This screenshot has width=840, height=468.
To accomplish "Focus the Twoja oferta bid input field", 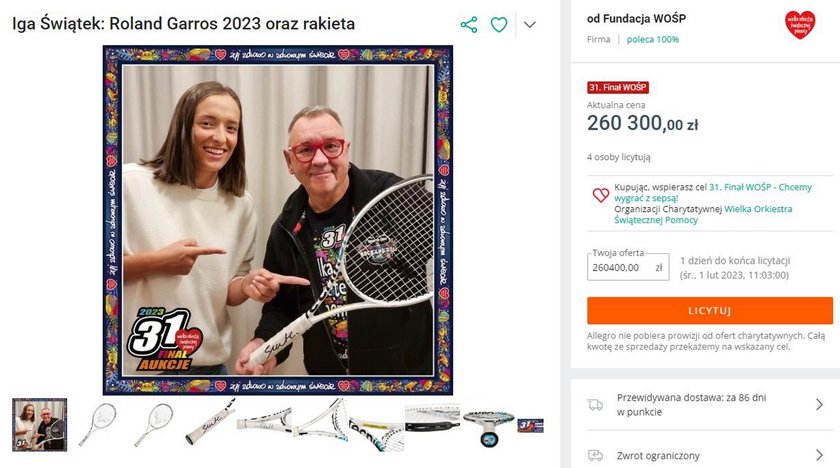I will (x=628, y=267).
